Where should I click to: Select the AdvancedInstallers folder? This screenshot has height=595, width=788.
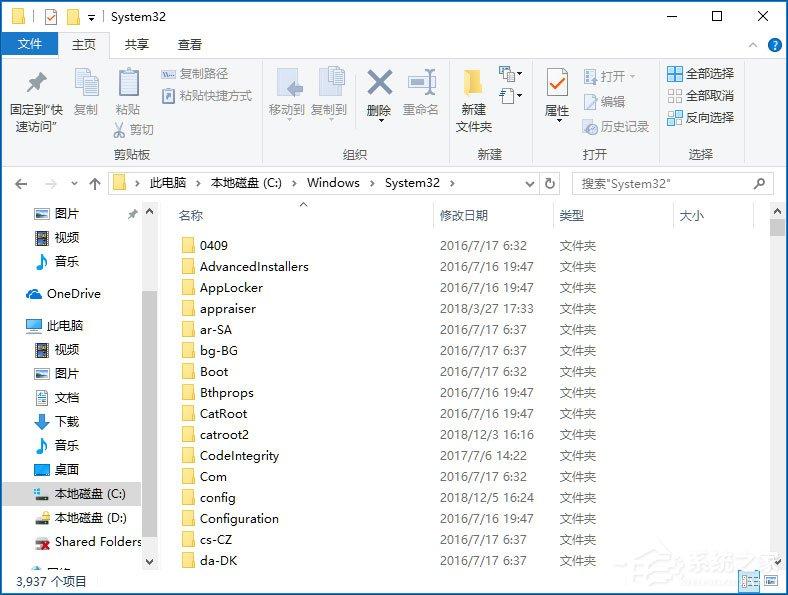(x=245, y=267)
